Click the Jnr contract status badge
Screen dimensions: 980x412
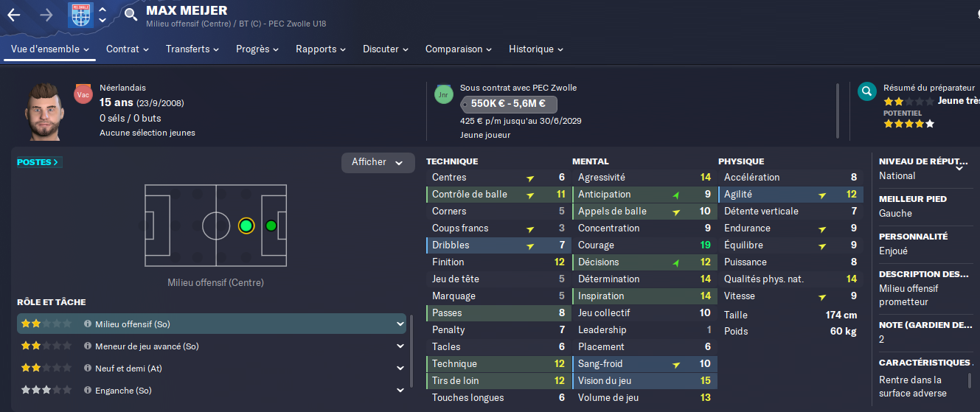(444, 94)
